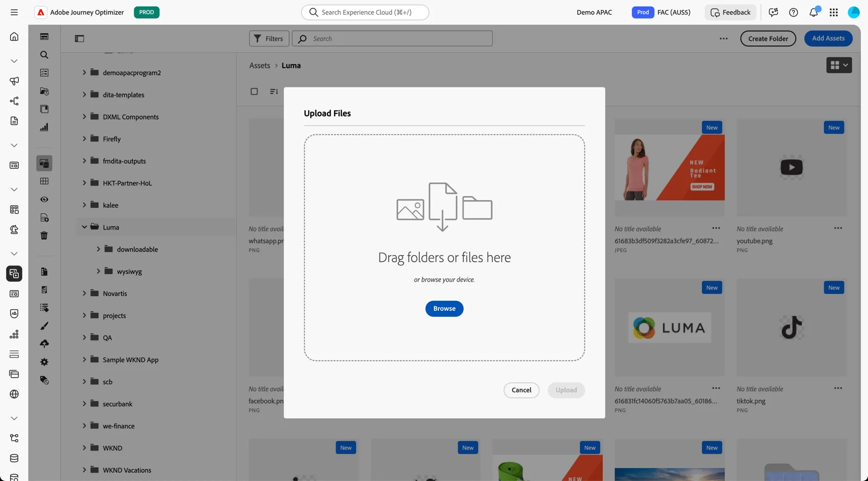
Task: Cancel the Upload Files dialog
Action: [x=521, y=390]
